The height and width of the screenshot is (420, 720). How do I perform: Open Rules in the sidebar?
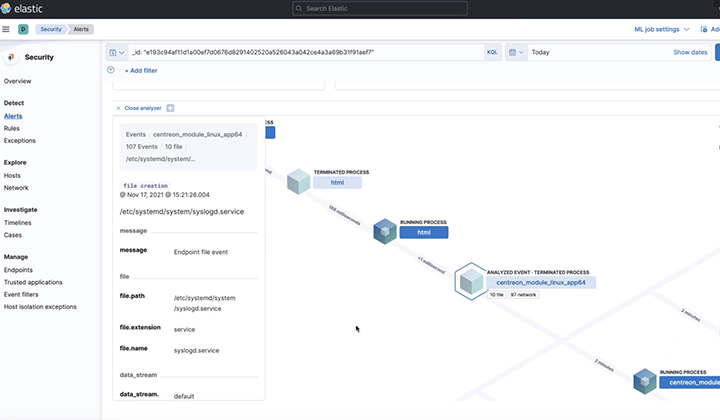pos(11,129)
